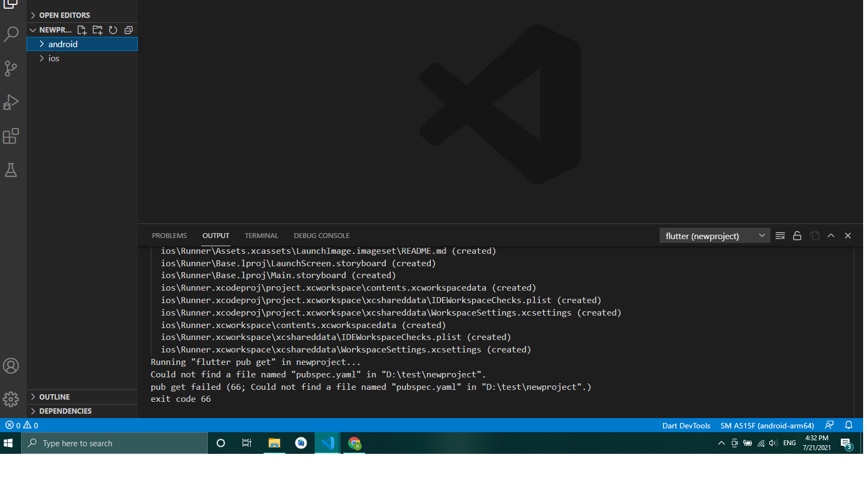The height and width of the screenshot is (488, 868).
Task: Select the SM A515F device in status bar
Action: [x=767, y=426]
